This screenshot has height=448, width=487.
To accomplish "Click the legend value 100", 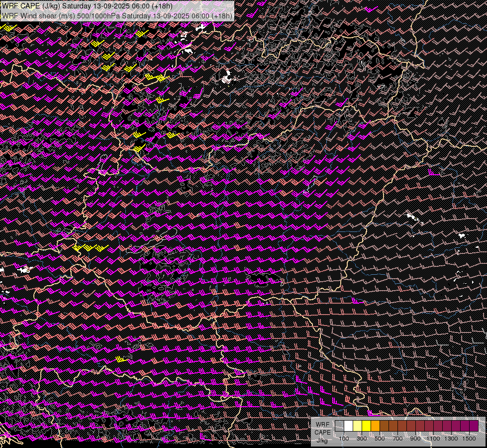I will pos(344,439).
